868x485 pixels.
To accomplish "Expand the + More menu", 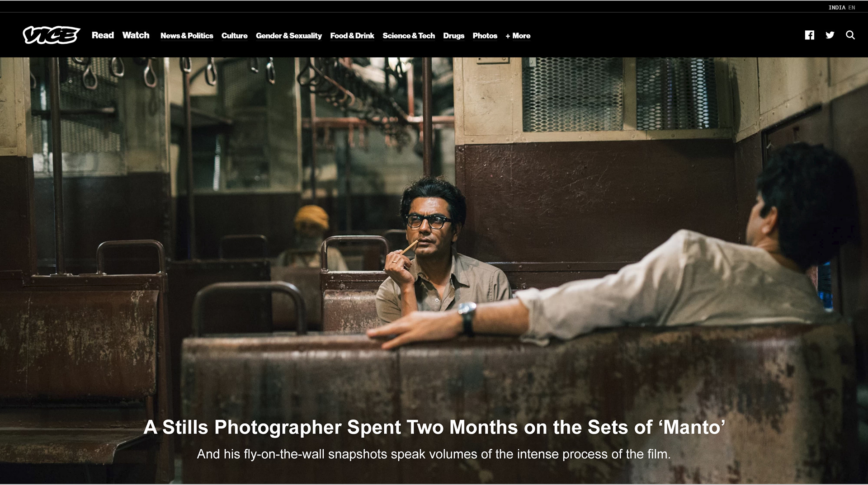I will [518, 36].
